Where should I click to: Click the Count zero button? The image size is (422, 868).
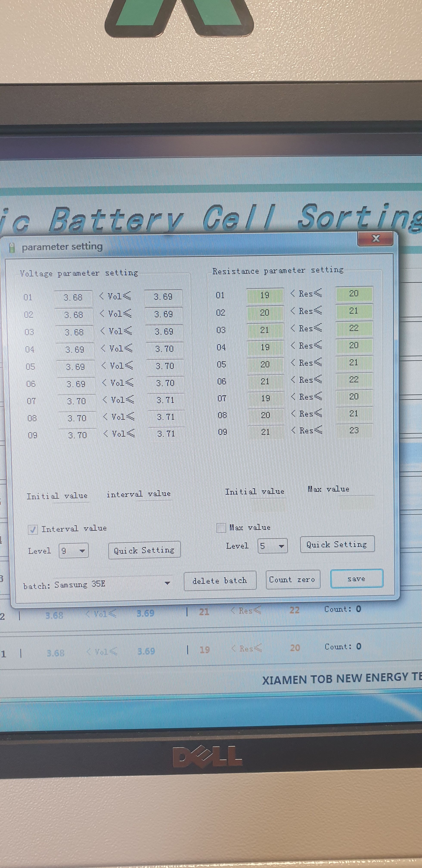[x=293, y=580]
